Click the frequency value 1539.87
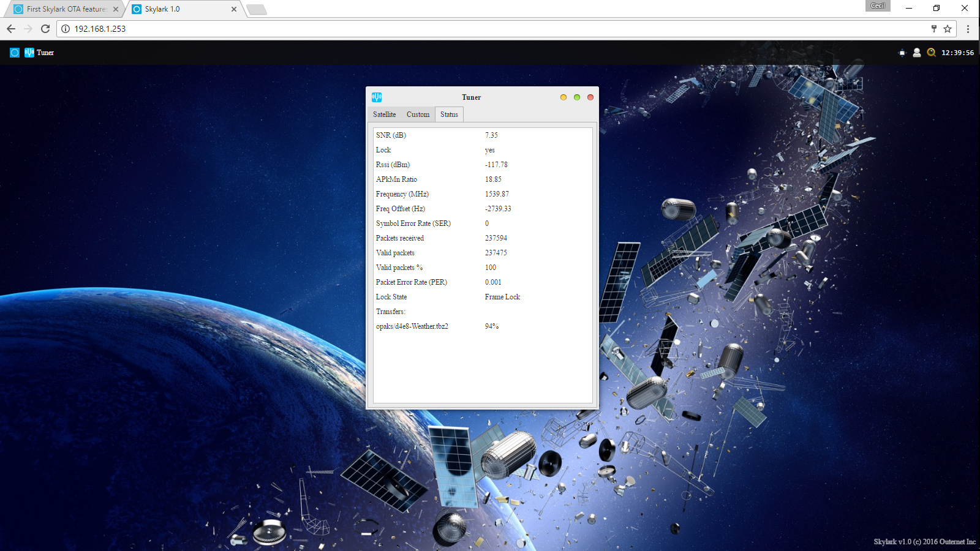980x551 pixels. pos(497,194)
